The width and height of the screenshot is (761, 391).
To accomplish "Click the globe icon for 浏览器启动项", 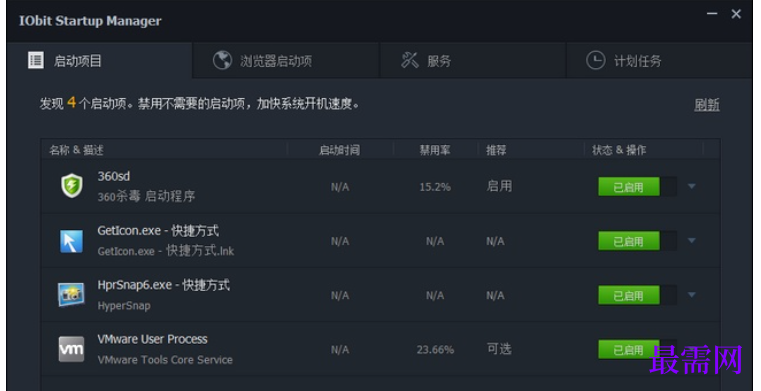I will point(222,61).
